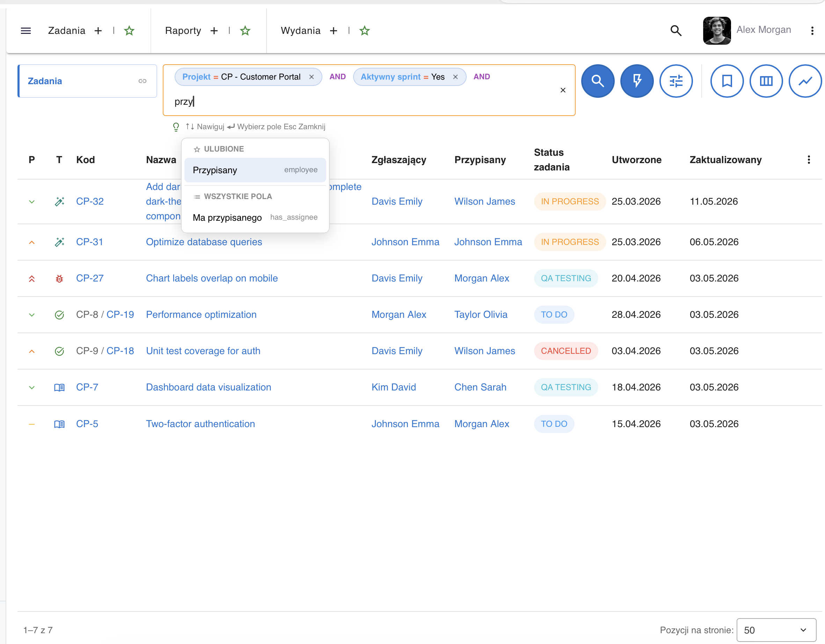Sort by Zgłaszający column header

[x=399, y=160]
